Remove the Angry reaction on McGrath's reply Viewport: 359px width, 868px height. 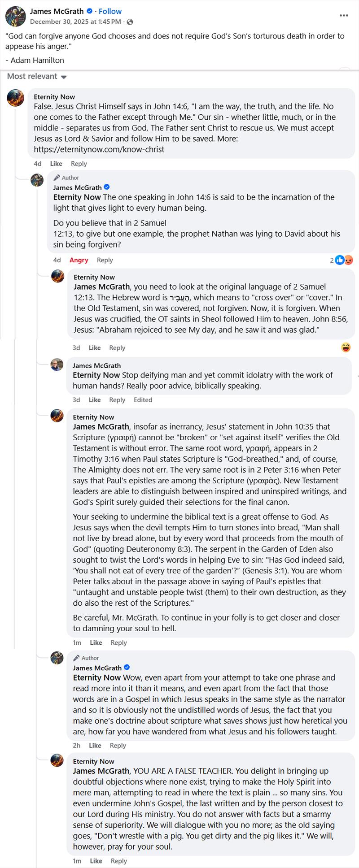tap(79, 260)
